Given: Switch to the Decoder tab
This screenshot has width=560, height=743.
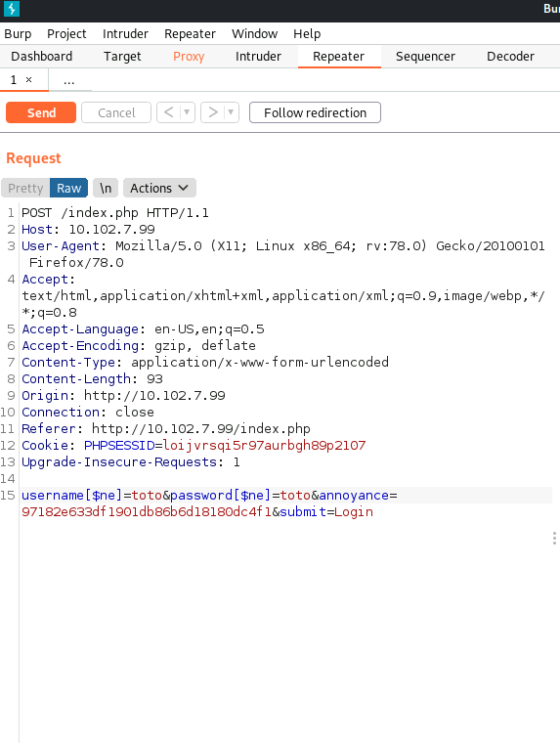Looking at the screenshot, I should pos(511,57).
